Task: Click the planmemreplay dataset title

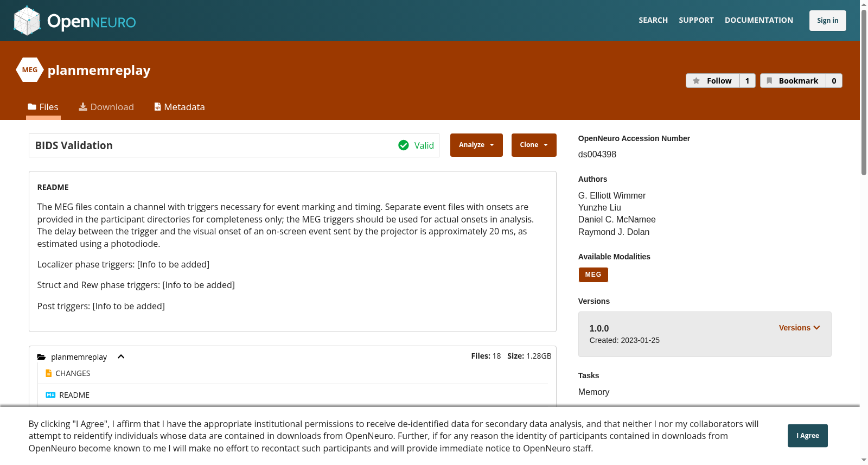Action: (99, 71)
